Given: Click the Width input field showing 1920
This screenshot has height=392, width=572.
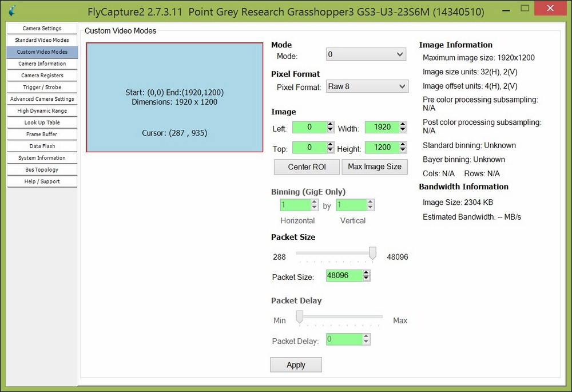Looking at the screenshot, I should point(382,127).
